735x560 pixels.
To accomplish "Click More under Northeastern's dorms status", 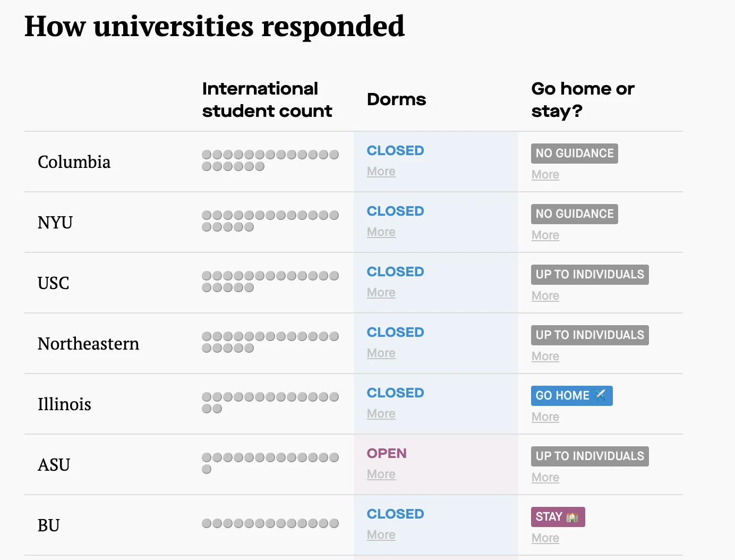I will point(381,353).
